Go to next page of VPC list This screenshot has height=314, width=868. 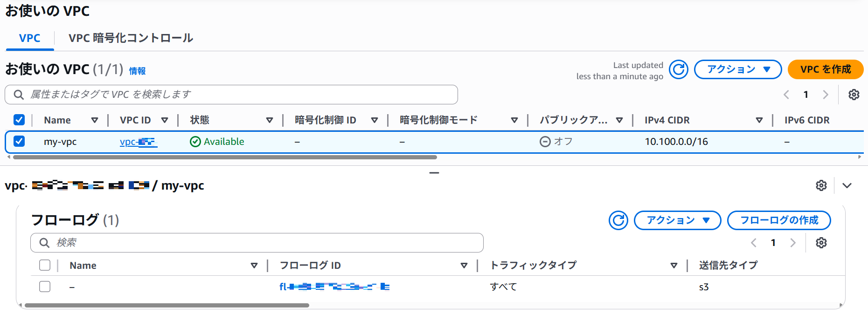tap(825, 95)
